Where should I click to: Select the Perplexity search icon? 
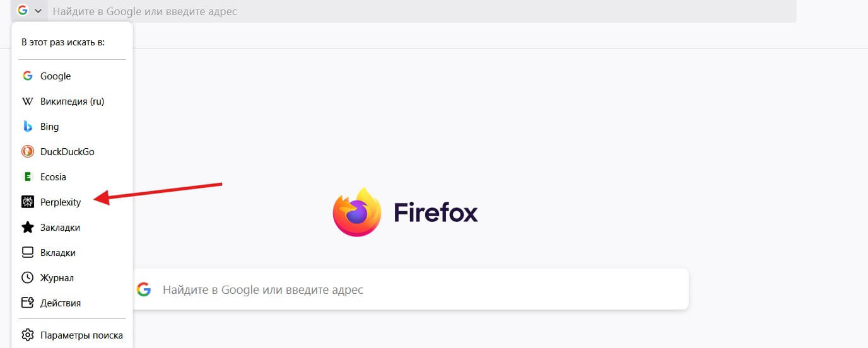point(28,202)
